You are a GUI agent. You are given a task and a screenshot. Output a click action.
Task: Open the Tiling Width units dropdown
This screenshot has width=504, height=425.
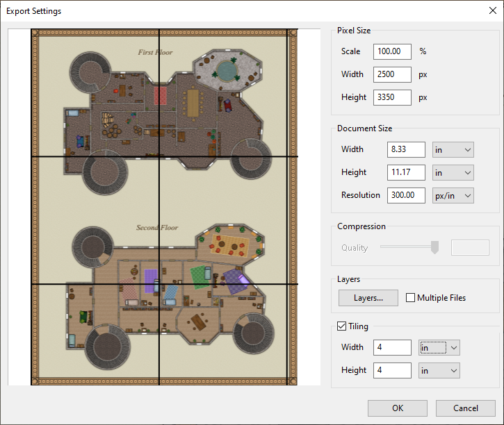(x=439, y=347)
